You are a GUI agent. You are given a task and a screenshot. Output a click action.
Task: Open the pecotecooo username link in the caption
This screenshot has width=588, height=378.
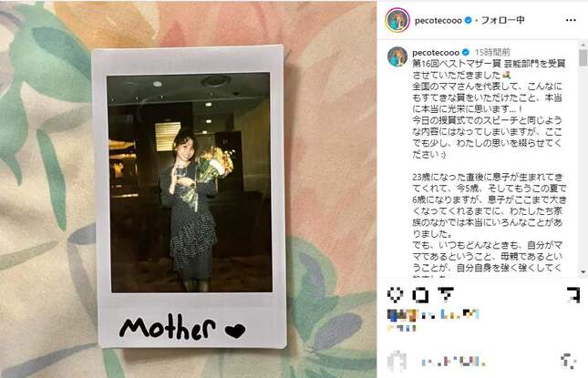point(436,53)
